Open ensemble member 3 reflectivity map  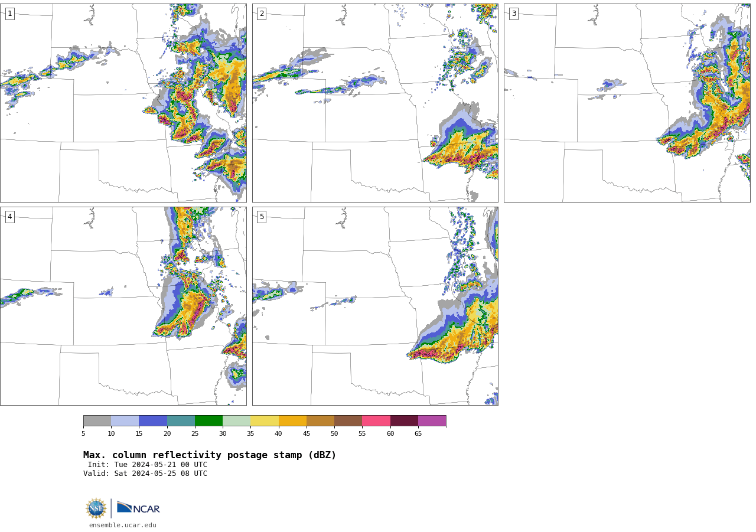(627, 103)
